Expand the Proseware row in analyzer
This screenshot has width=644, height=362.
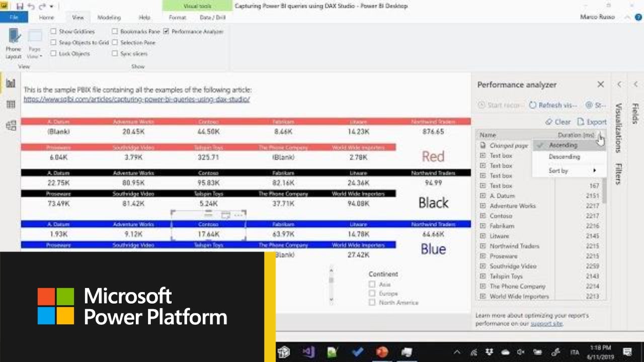coord(482,256)
